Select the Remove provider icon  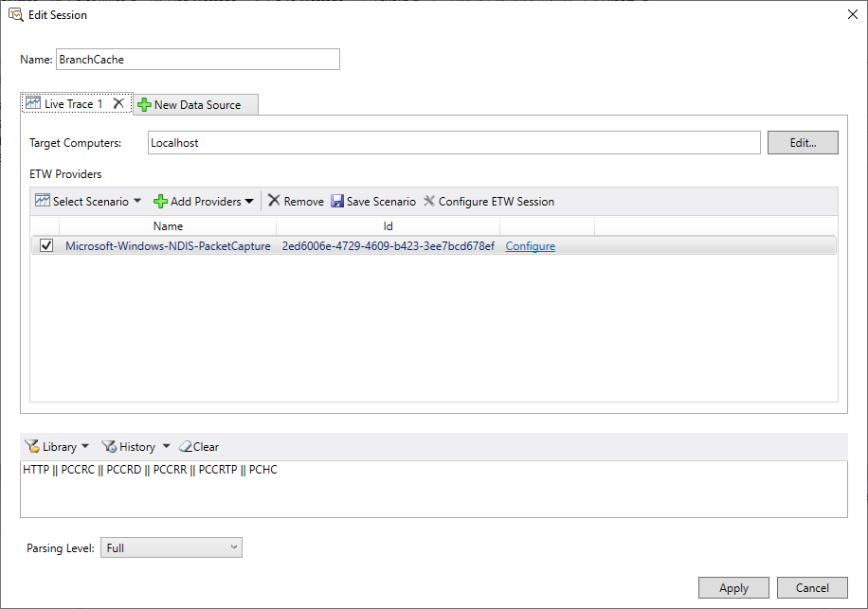(x=276, y=201)
